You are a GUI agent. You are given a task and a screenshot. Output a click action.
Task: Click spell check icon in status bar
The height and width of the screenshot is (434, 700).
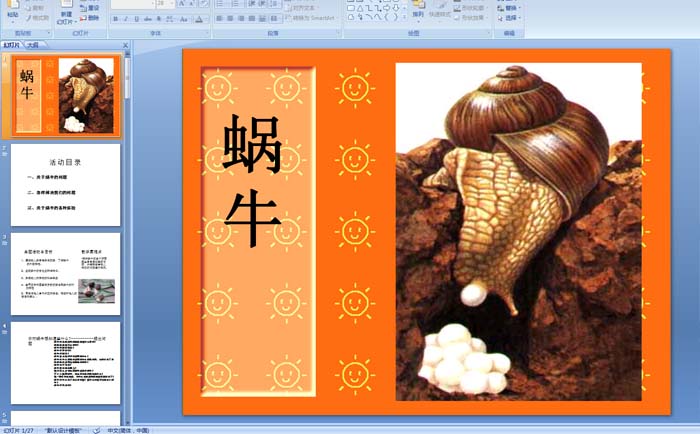click(96, 430)
